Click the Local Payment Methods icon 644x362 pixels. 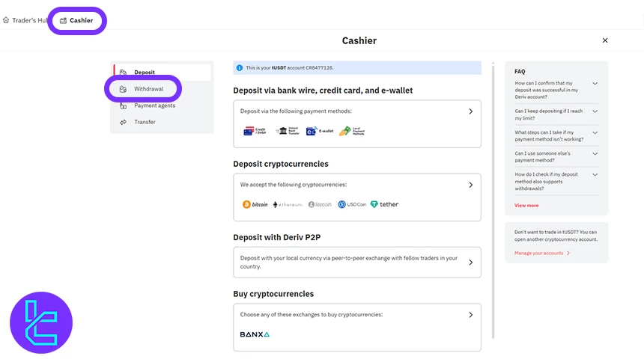pyautogui.click(x=351, y=131)
